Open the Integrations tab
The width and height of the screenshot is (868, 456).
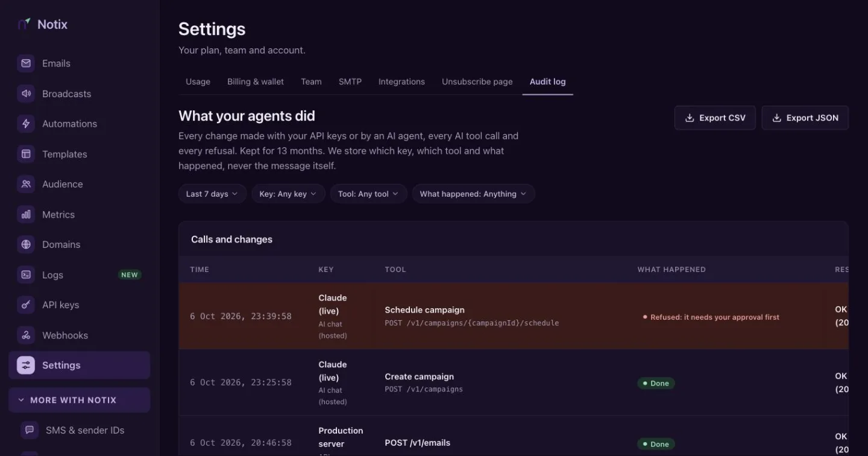click(401, 81)
